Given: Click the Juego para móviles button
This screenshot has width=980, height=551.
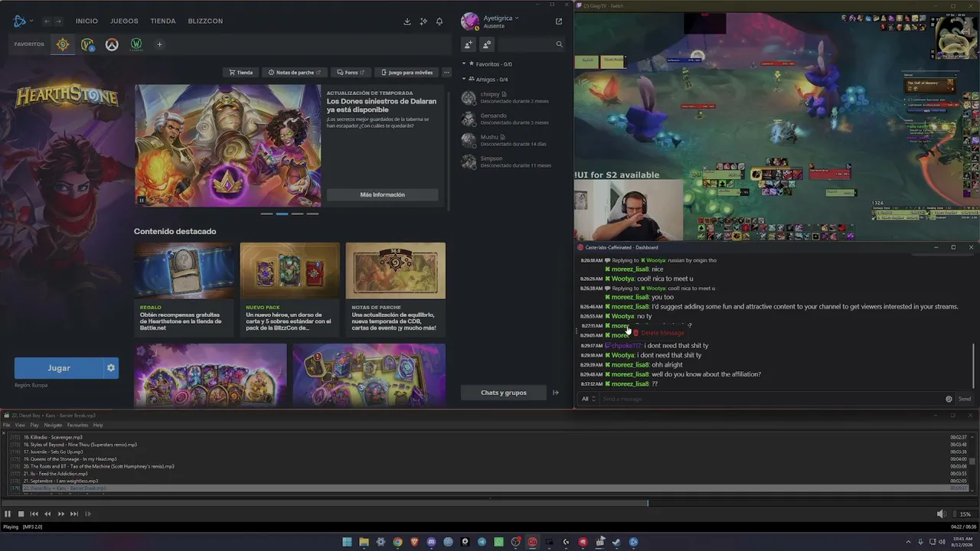Looking at the screenshot, I should pyautogui.click(x=407, y=73).
